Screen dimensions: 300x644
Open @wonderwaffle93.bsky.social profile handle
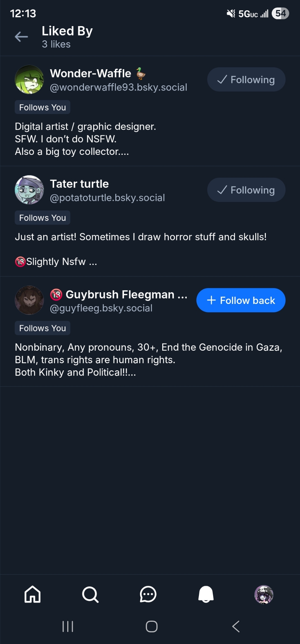[x=118, y=87]
